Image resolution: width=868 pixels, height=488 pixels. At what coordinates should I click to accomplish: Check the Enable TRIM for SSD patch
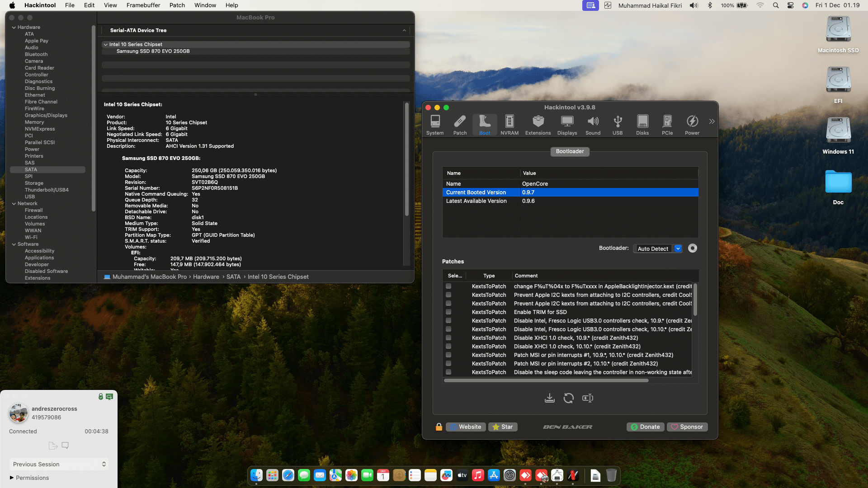click(x=448, y=312)
